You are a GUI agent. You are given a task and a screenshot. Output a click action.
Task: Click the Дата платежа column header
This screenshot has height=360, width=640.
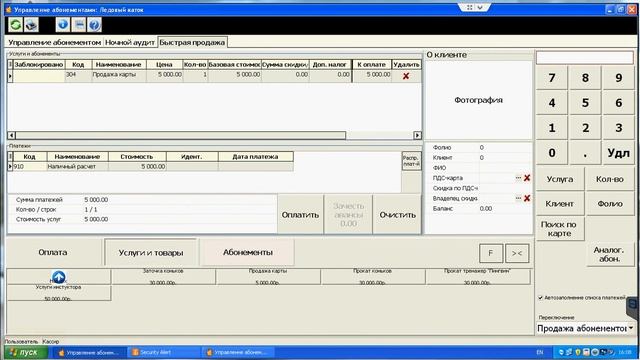256,157
